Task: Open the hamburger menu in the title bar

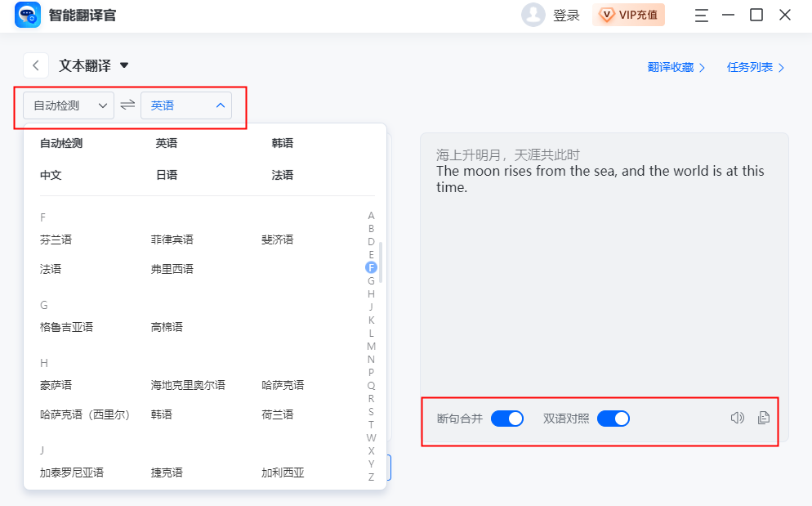Action: tap(701, 15)
